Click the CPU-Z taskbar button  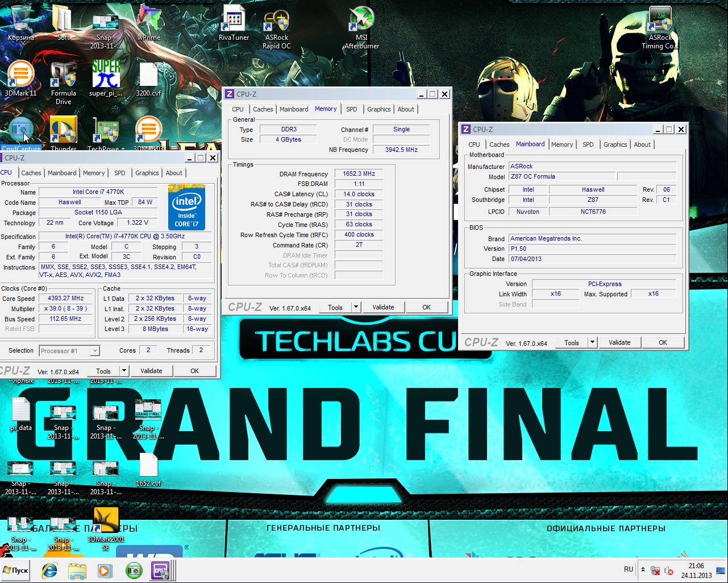click(161, 570)
